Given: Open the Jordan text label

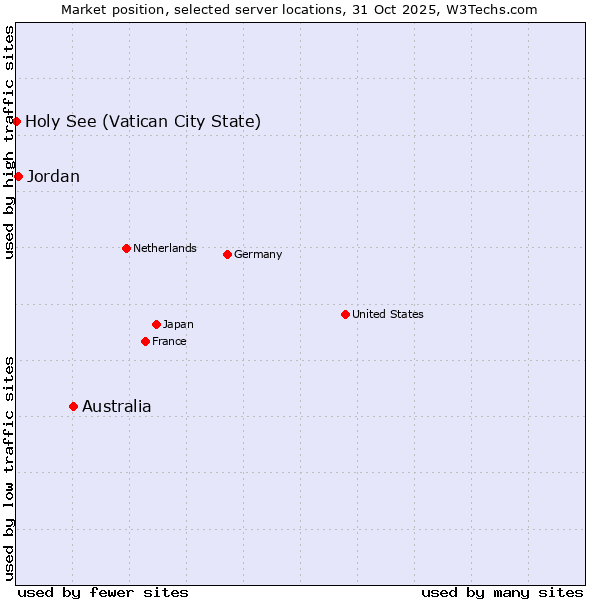Looking at the screenshot, I should click(x=53, y=176).
